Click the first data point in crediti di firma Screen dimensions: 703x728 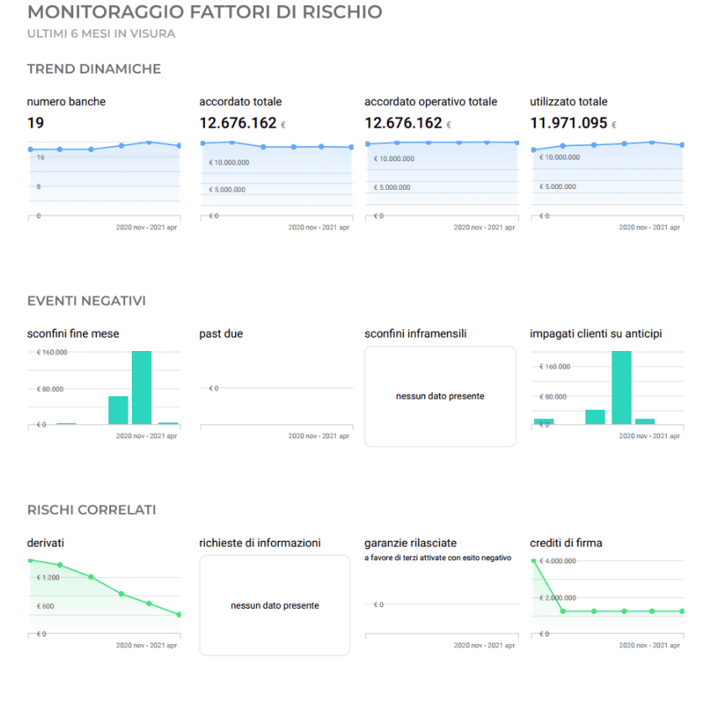[532, 560]
